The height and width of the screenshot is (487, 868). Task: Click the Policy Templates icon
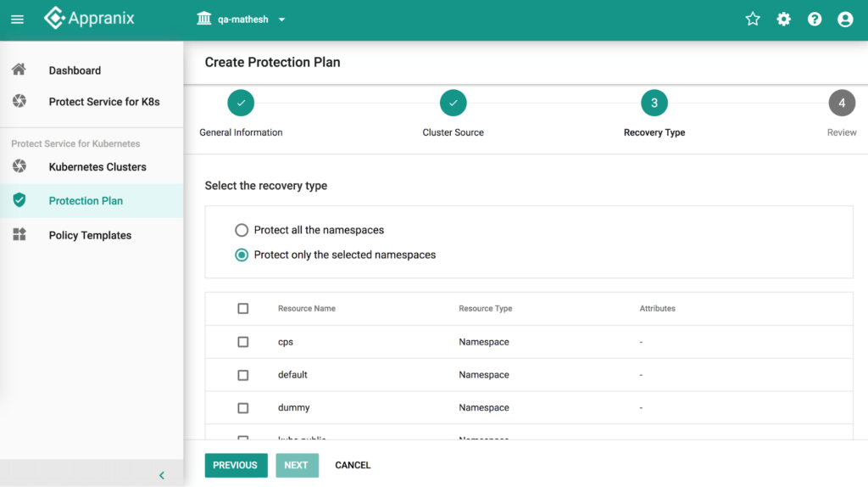click(19, 234)
